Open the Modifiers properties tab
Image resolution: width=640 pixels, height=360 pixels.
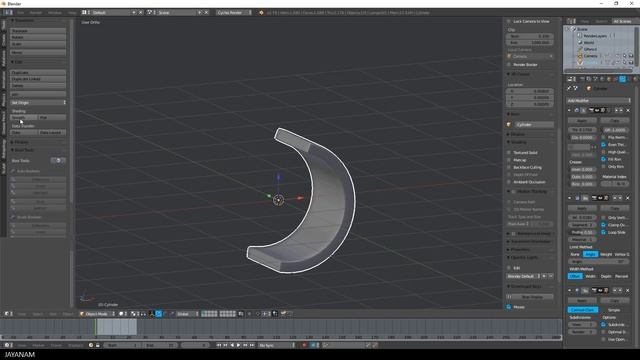[622, 79]
